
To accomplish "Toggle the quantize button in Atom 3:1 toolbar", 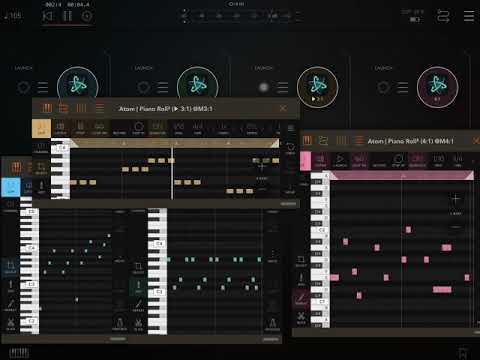I will 158,128.
